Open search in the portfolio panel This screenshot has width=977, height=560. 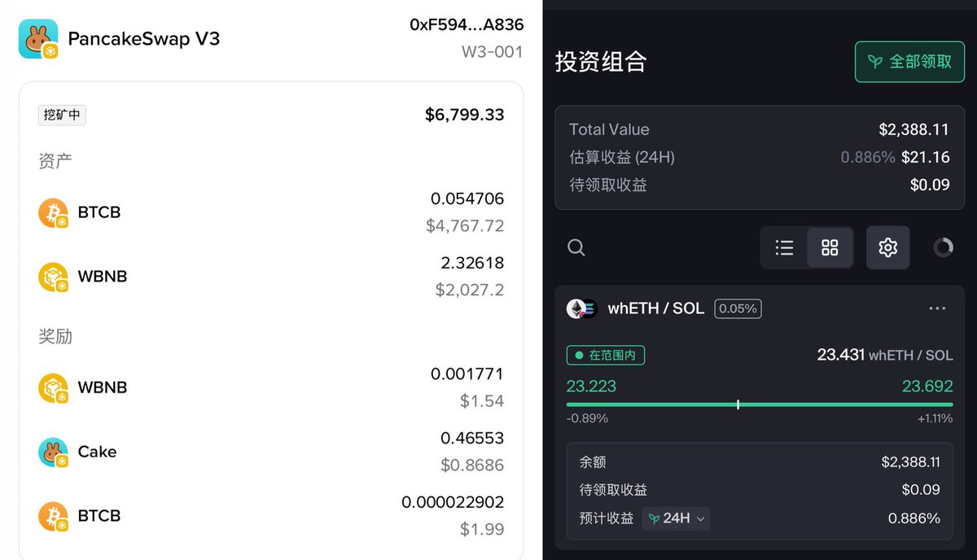click(576, 247)
